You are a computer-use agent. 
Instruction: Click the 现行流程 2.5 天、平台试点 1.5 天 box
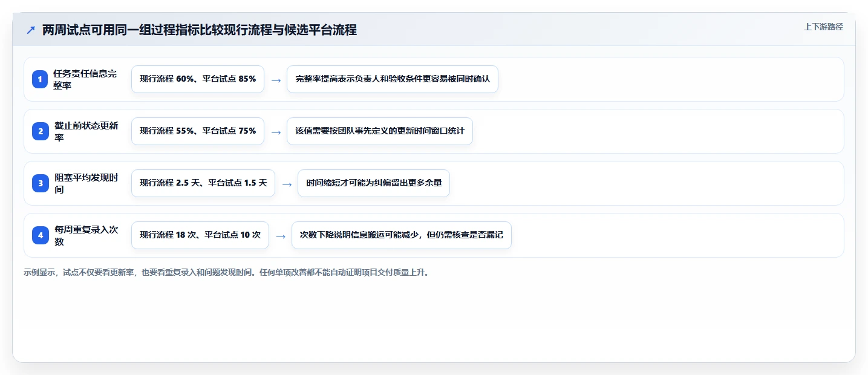pyautogui.click(x=203, y=183)
